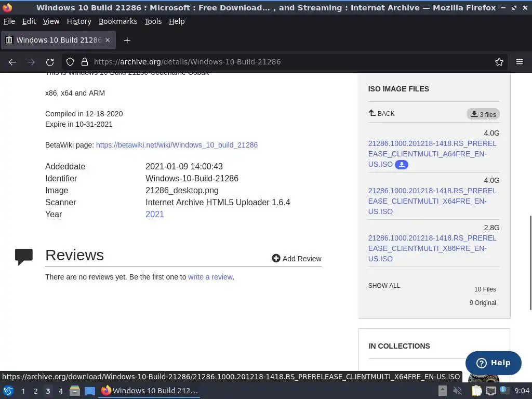Click the forward navigation arrow
Viewport: 532px width, 399px height.
pos(31,62)
